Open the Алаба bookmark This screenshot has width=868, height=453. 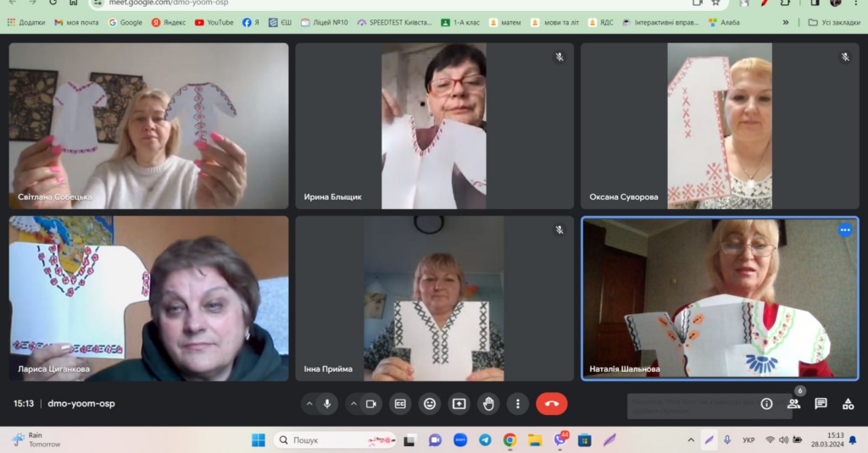(x=724, y=23)
